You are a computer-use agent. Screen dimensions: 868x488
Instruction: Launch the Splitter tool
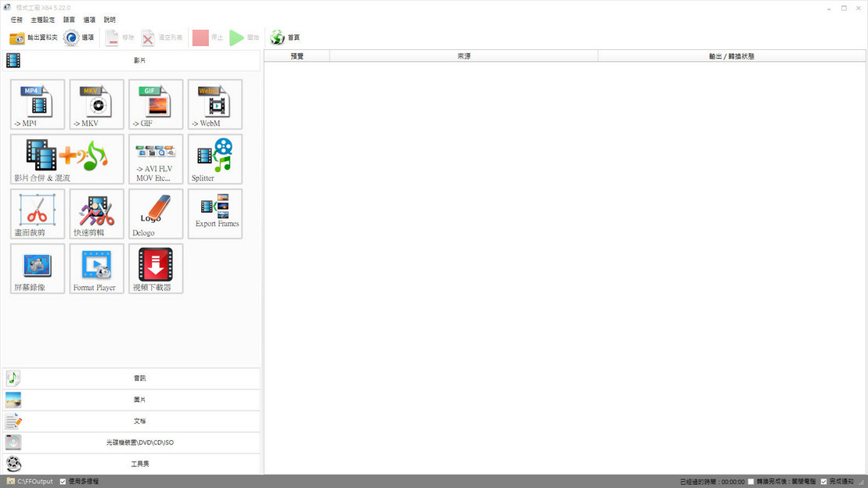point(215,159)
